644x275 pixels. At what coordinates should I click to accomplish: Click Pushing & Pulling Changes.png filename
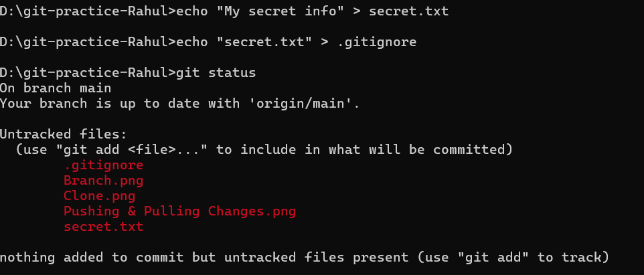(179, 211)
